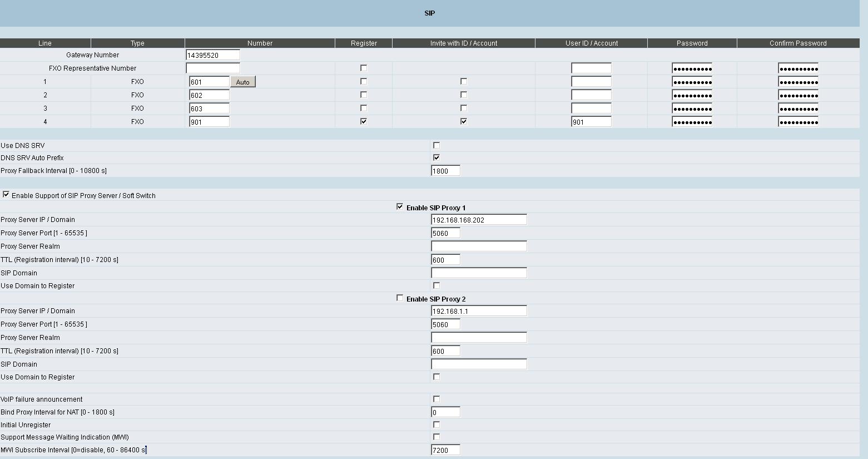The height and width of the screenshot is (459, 868).
Task: Toggle Enable Support of SIP Proxy Server
Action: (x=6, y=195)
